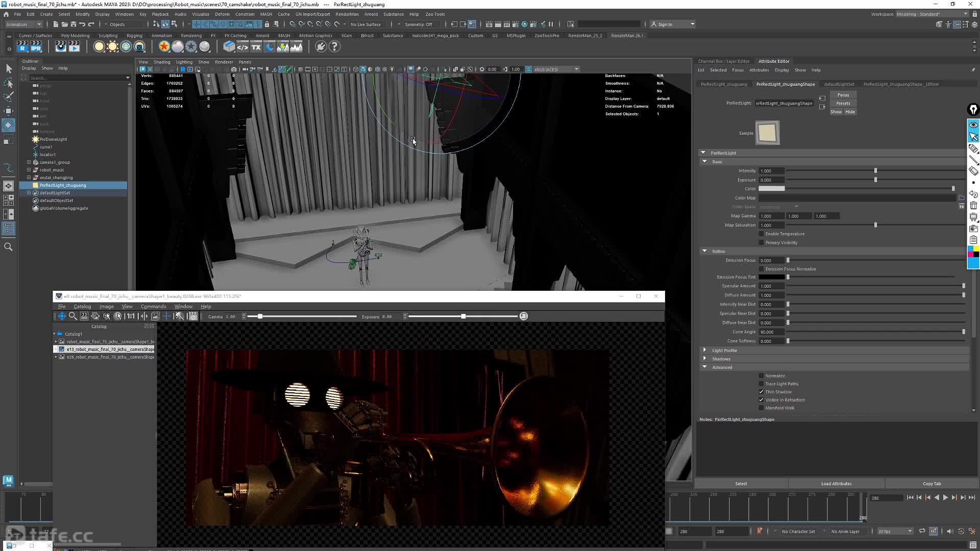Open color map file browser folder icon

point(962,198)
